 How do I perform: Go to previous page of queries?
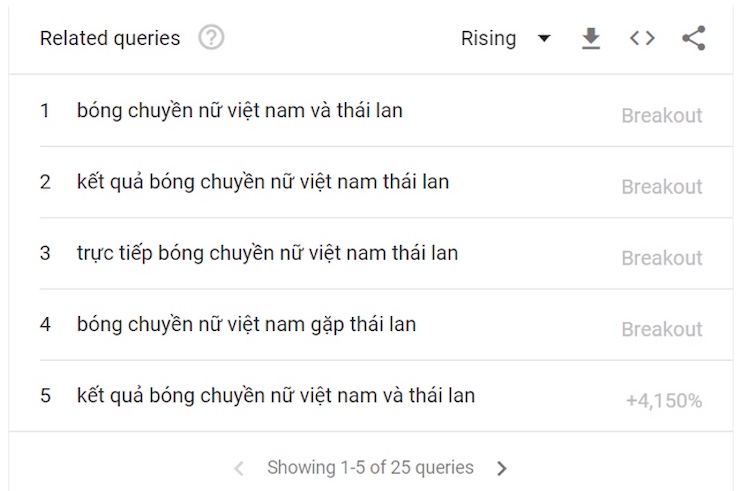coord(239,468)
